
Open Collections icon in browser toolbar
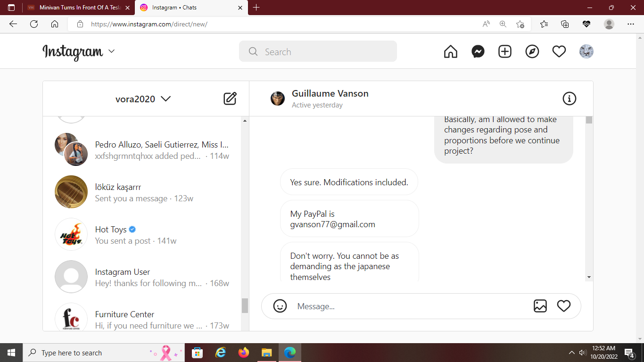point(565,24)
